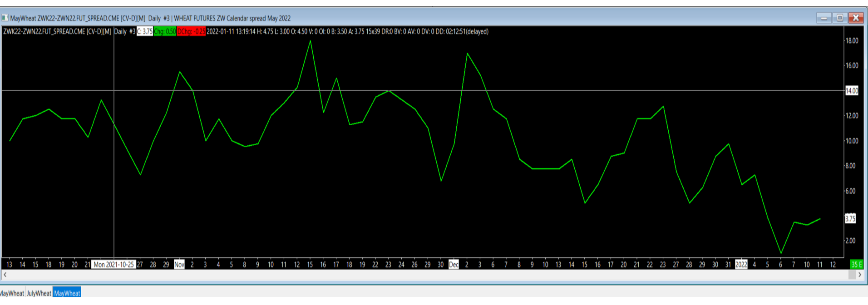
Task: Click the red 'DChg: -0.25' field
Action: coord(191,31)
